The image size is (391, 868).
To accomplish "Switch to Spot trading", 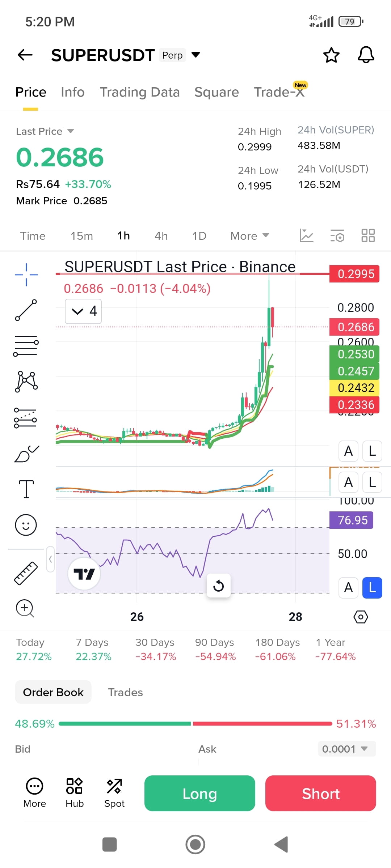I will coord(114,793).
